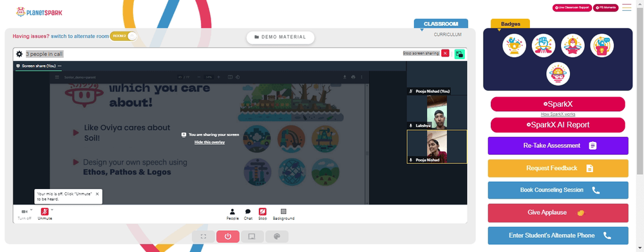Click the raised fist badge

click(x=544, y=45)
